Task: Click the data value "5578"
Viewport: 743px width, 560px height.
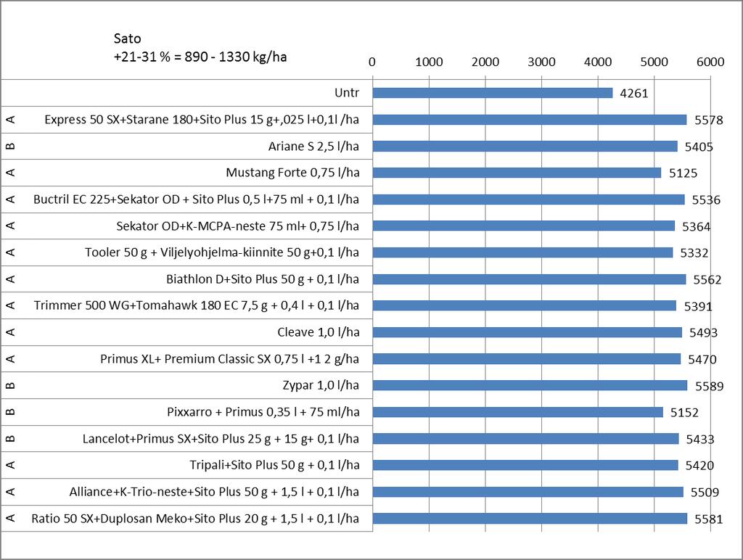Action: click(x=709, y=120)
